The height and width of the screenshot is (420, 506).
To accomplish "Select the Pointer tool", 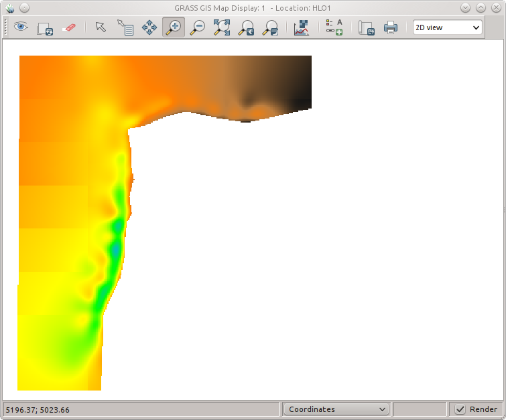I will coord(101,27).
